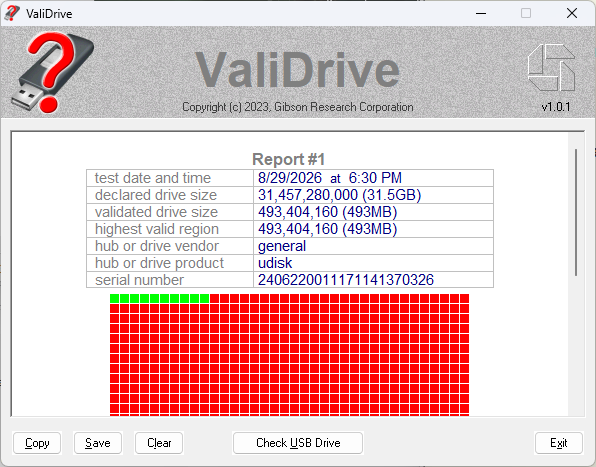Click declared drive size value 31,457,280,000
596x467 pixels.
pos(308,195)
